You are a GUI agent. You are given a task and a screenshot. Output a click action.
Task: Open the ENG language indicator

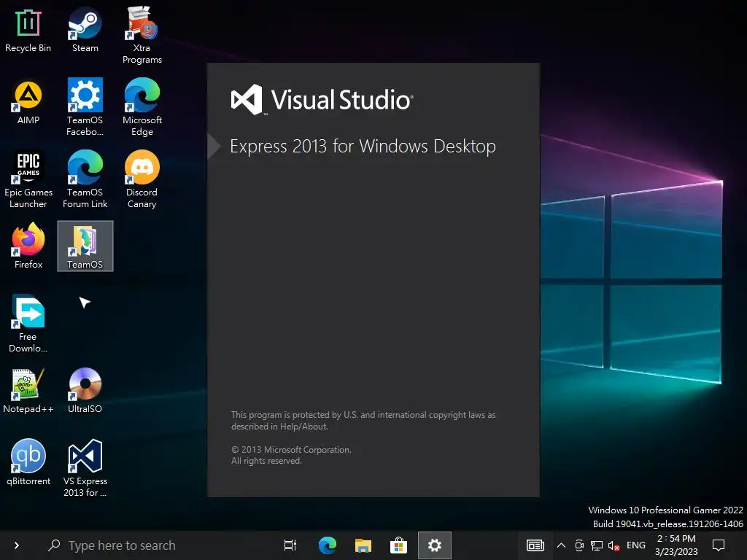point(636,545)
